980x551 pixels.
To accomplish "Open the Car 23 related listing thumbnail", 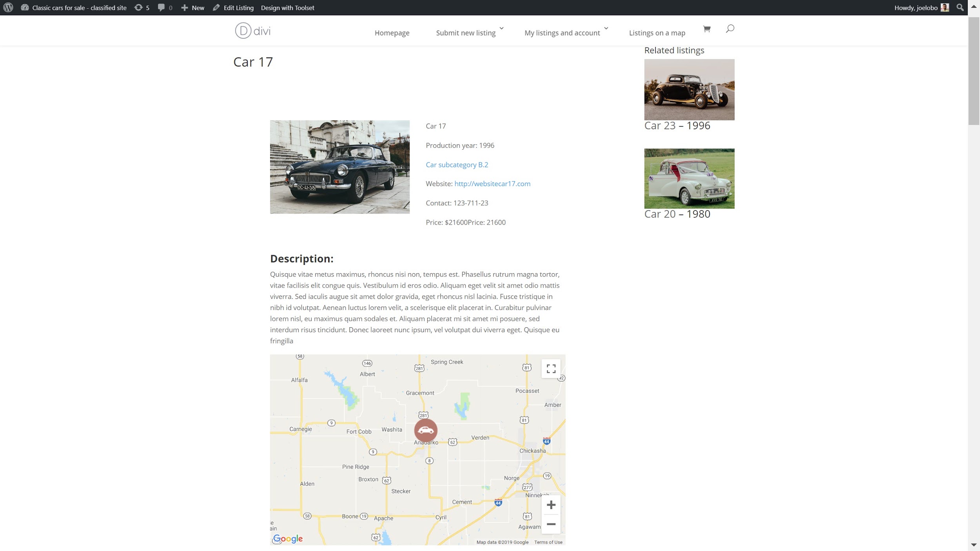I will 689,89.
